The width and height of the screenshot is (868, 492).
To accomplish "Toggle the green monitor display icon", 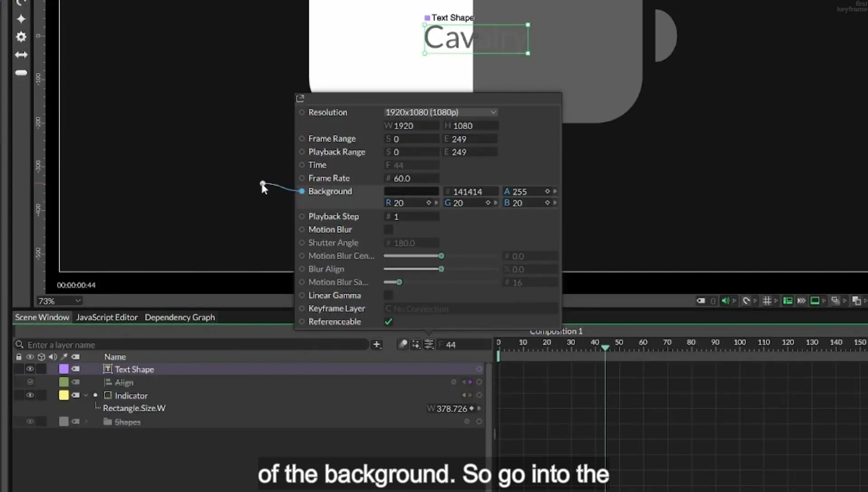I will pos(815,301).
